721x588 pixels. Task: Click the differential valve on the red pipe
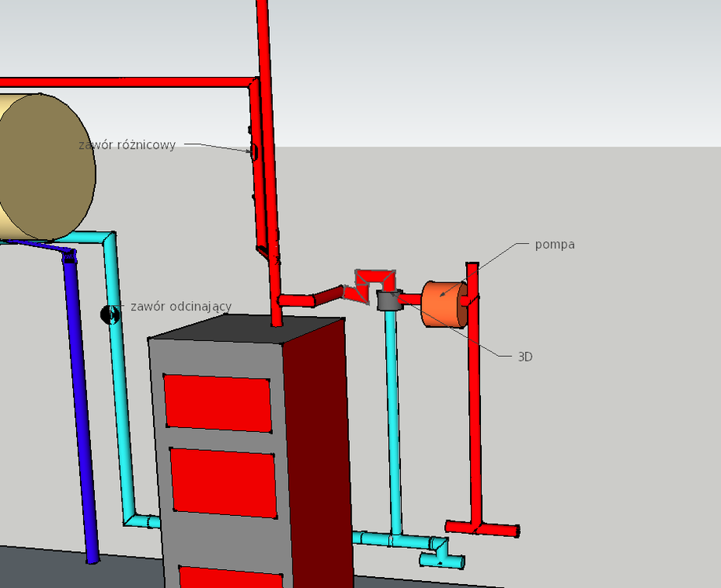point(253,151)
